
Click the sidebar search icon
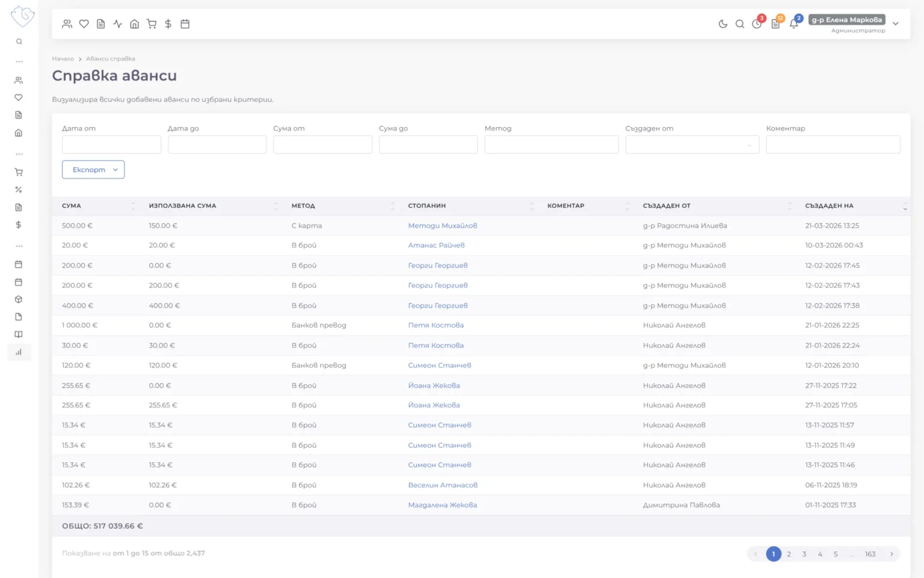click(x=19, y=42)
